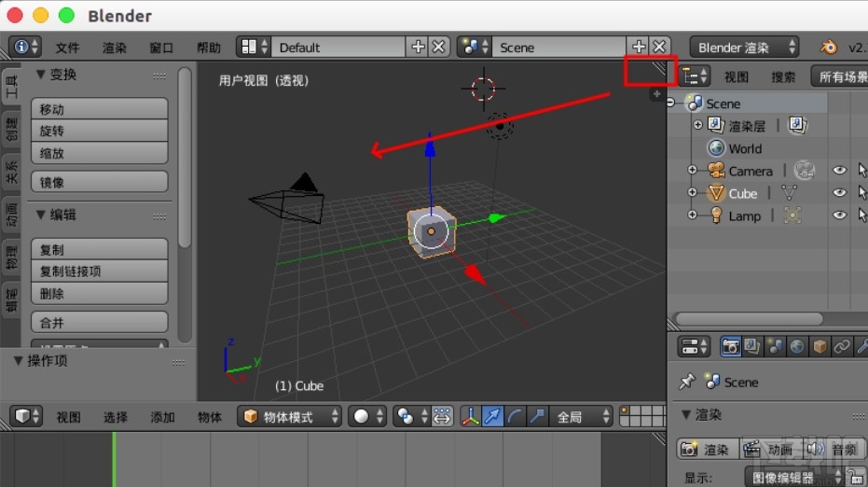The height and width of the screenshot is (487, 868).
Task: Open the 窗口 menu
Action: (x=161, y=48)
